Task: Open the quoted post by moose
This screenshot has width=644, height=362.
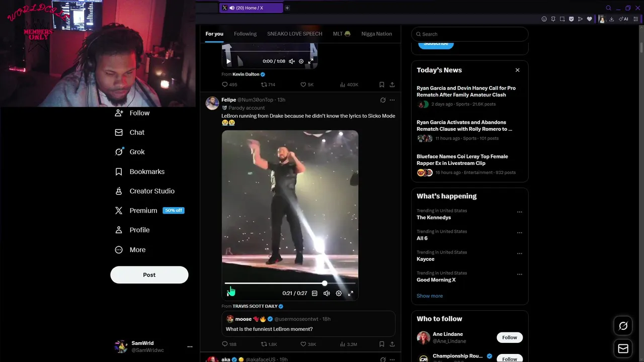Action: [308, 324]
